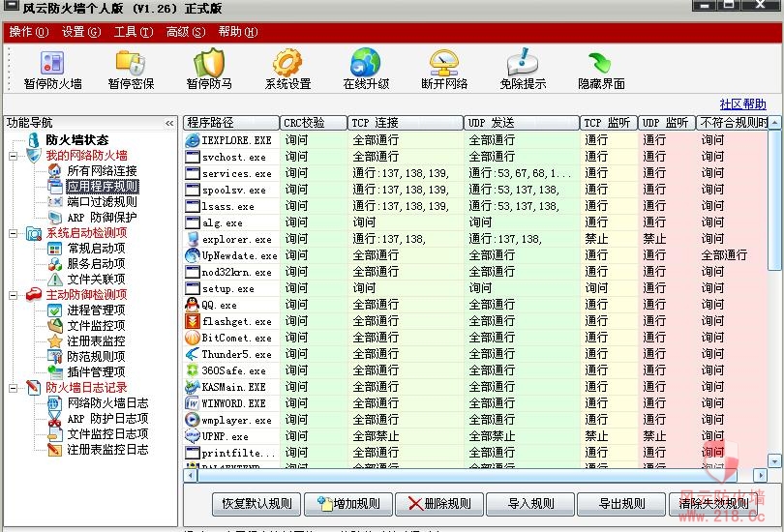The width and height of the screenshot is (784, 532).
Task: Open the 工具(T) menu
Action: (x=134, y=32)
